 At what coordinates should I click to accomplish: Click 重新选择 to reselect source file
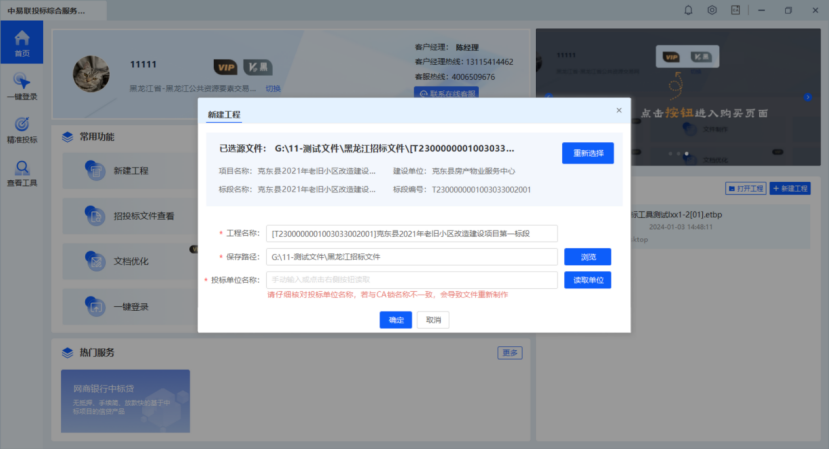587,153
